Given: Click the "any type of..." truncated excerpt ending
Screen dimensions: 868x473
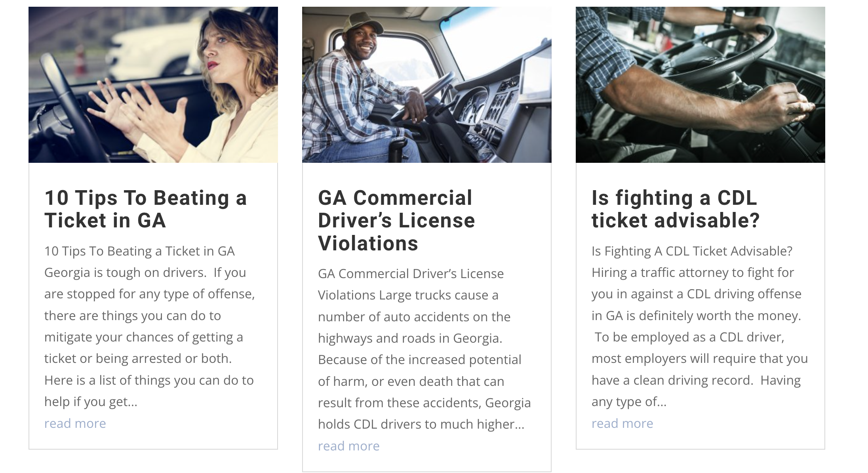Looking at the screenshot, I should tap(629, 402).
